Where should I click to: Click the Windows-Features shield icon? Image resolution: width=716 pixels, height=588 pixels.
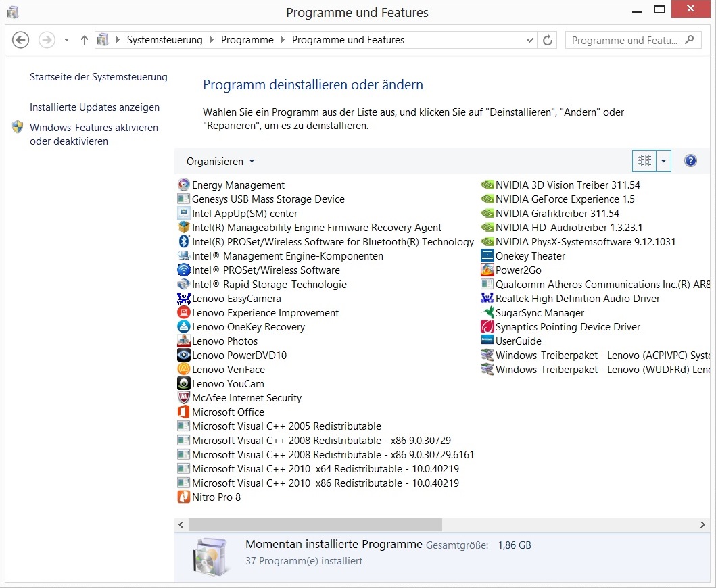pyautogui.click(x=18, y=127)
